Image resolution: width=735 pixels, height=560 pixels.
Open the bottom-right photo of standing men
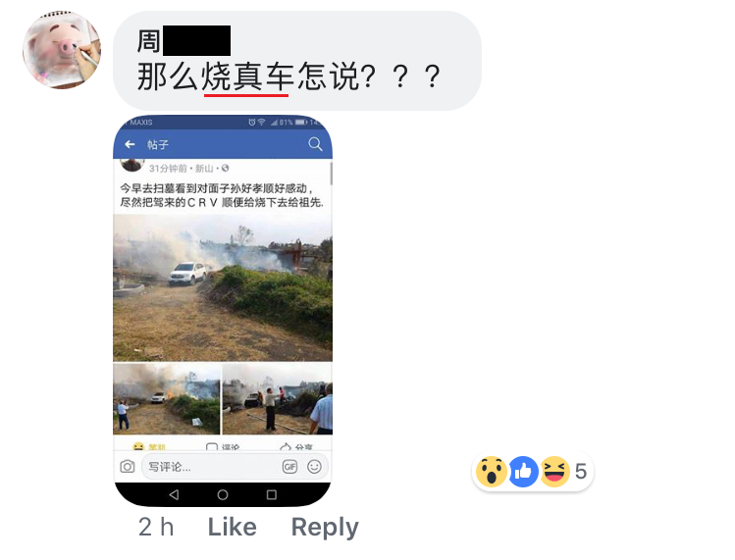pyautogui.click(x=278, y=399)
